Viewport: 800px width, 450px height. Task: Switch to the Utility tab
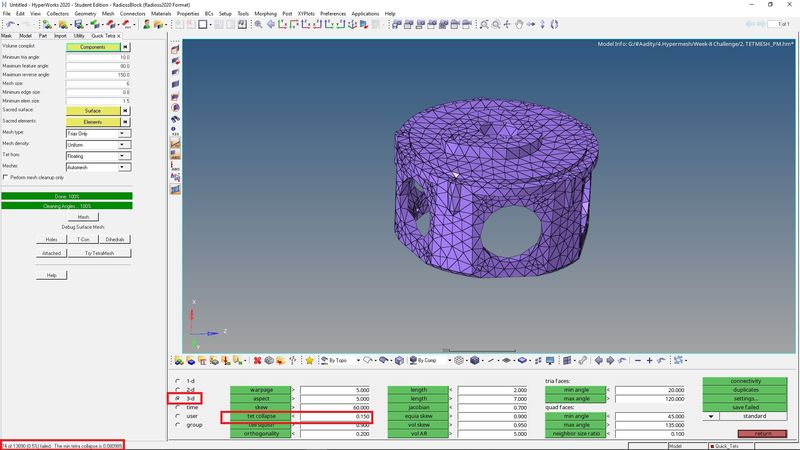[79, 36]
